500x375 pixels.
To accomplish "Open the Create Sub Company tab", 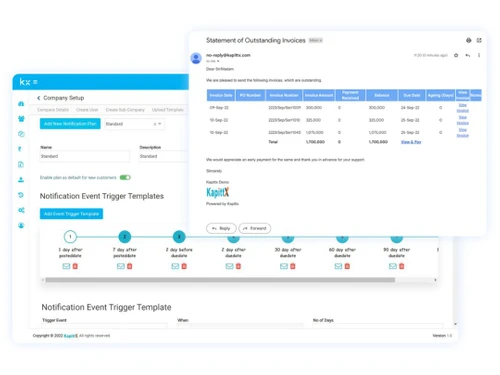I will click(125, 110).
